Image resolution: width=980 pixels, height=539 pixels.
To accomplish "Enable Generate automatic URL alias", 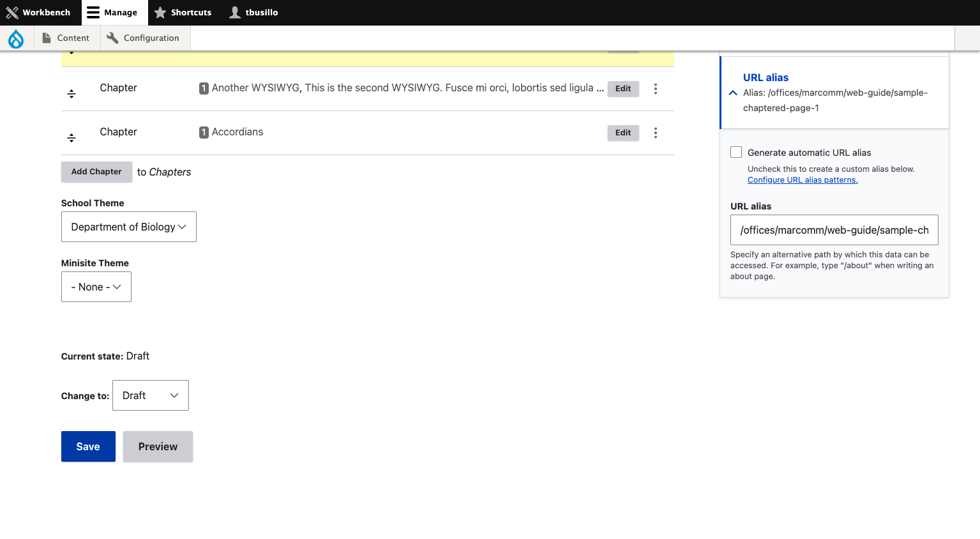I will click(736, 152).
